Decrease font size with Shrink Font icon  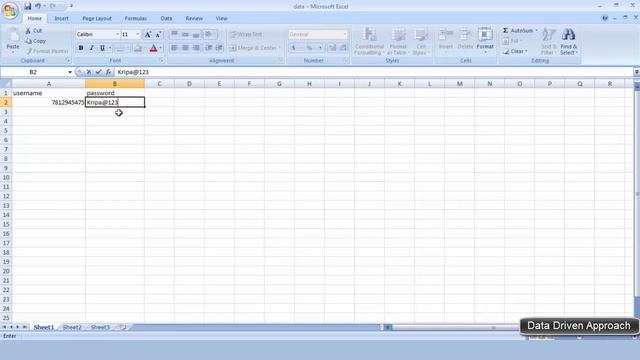(158, 35)
